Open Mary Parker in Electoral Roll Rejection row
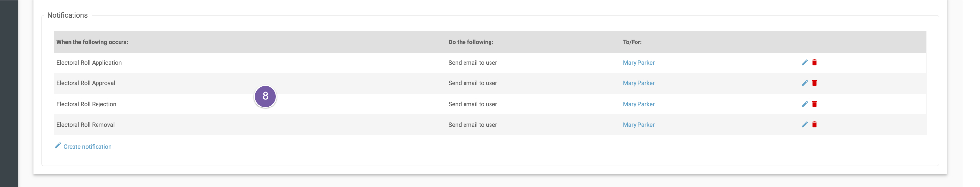 coord(638,104)
